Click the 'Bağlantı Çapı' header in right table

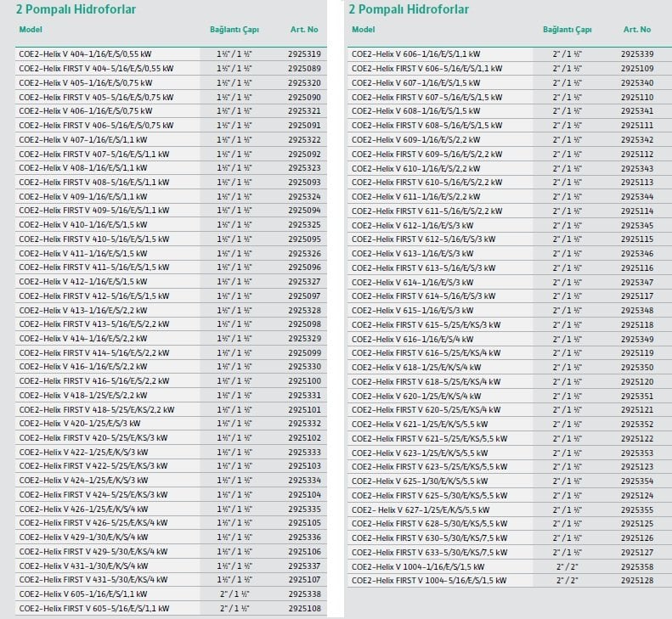pos(568,30)
